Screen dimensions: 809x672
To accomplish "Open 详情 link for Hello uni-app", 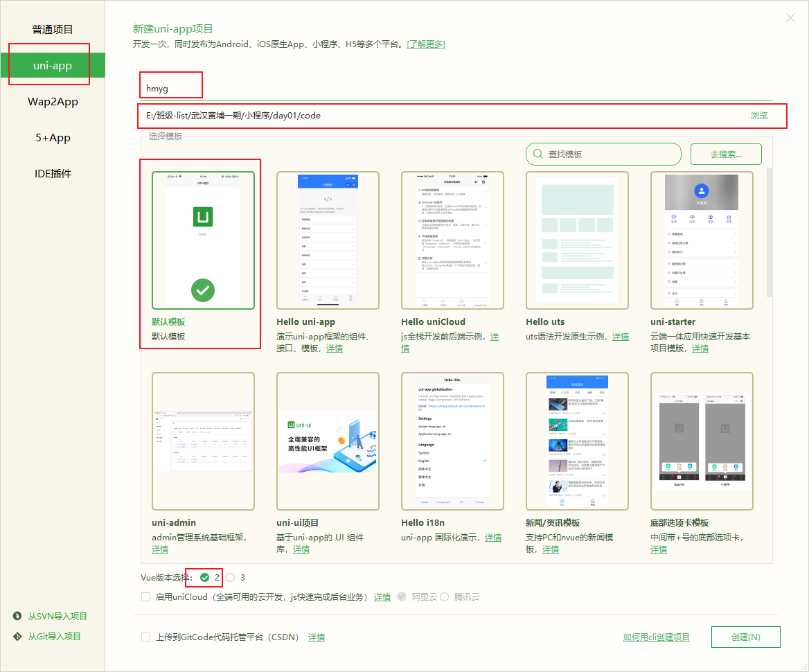I will [x=335, y=348].
